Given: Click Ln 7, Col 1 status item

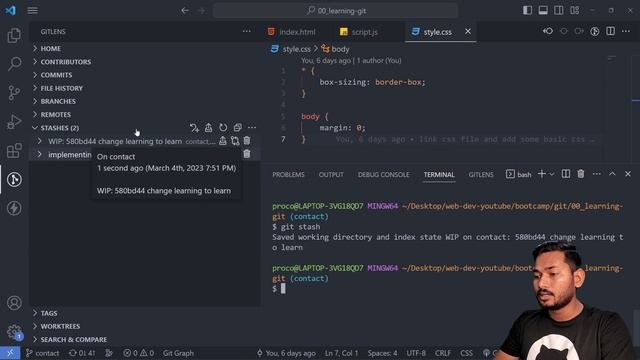Looking at the screenshot, I should 341,353.
